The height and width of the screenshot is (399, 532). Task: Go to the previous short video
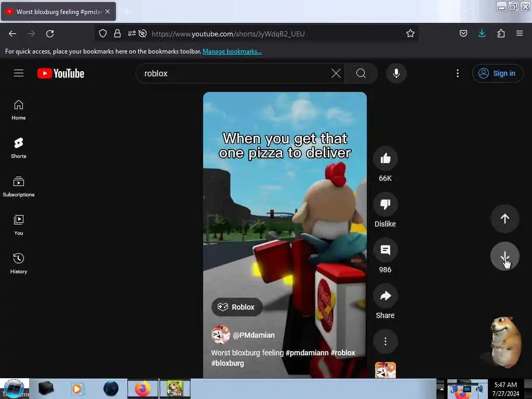[504, 219]
